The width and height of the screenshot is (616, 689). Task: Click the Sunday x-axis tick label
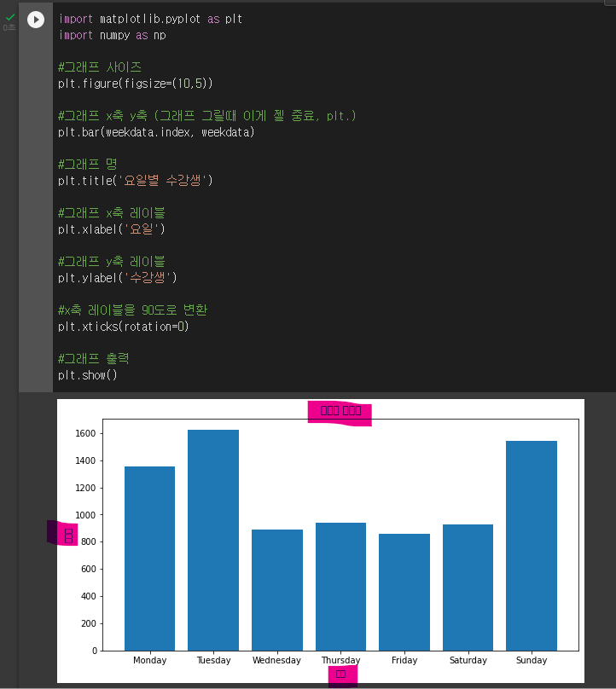click(532, 660)
